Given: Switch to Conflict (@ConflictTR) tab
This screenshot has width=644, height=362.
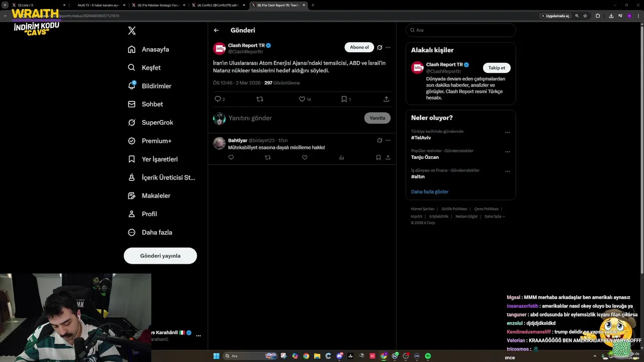Looking at the screenshot, I should click(x=218, y=5).
